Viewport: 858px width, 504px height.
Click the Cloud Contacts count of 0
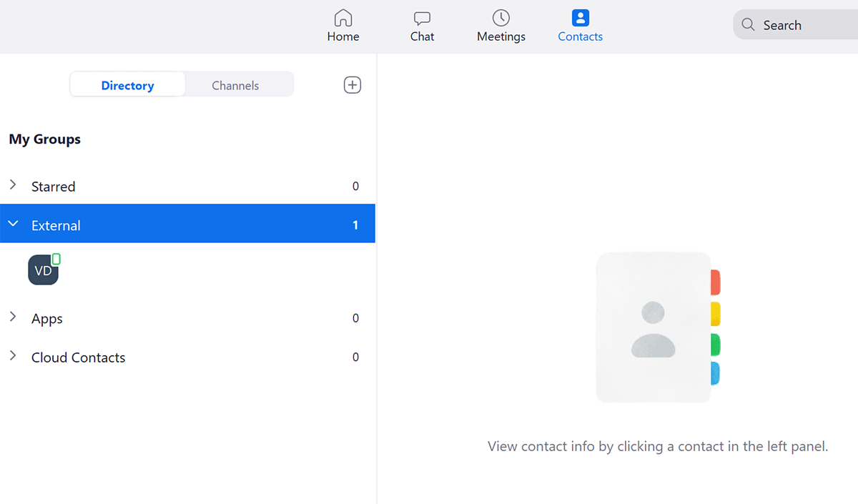point(355,357)
